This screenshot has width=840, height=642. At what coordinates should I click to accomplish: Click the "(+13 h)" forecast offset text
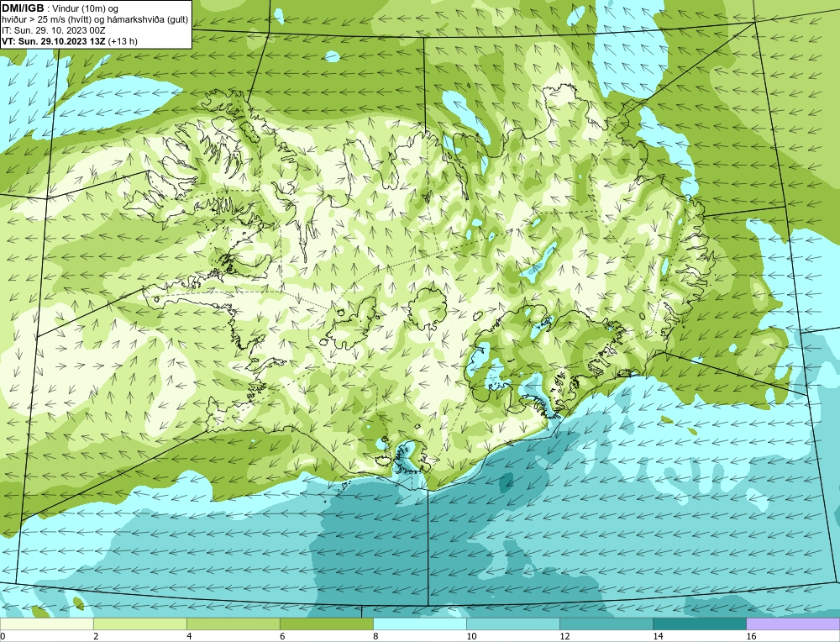(123, 41)
